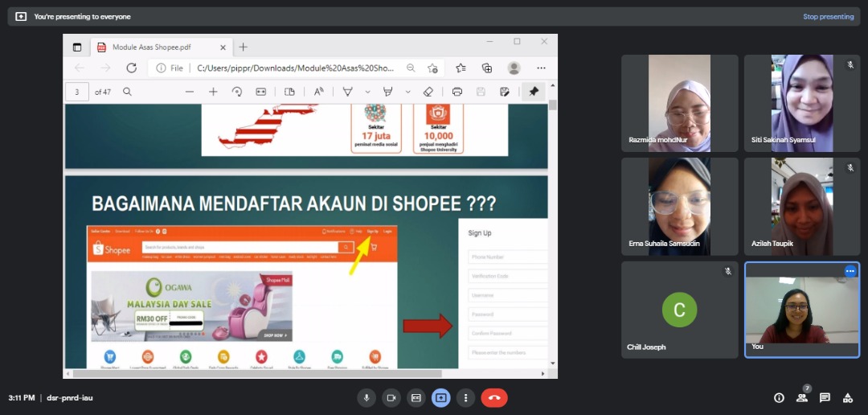
Task: View site information File icon
Action: click(170, 68)
